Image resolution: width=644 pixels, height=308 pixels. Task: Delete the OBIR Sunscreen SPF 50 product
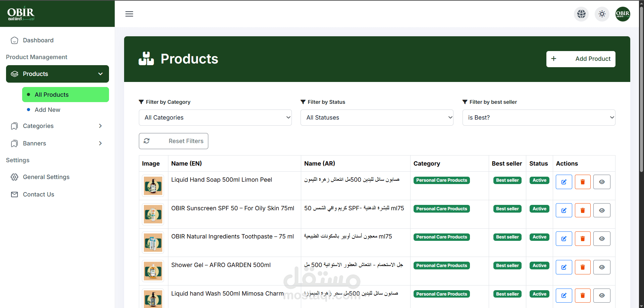(x=583, y=210)
